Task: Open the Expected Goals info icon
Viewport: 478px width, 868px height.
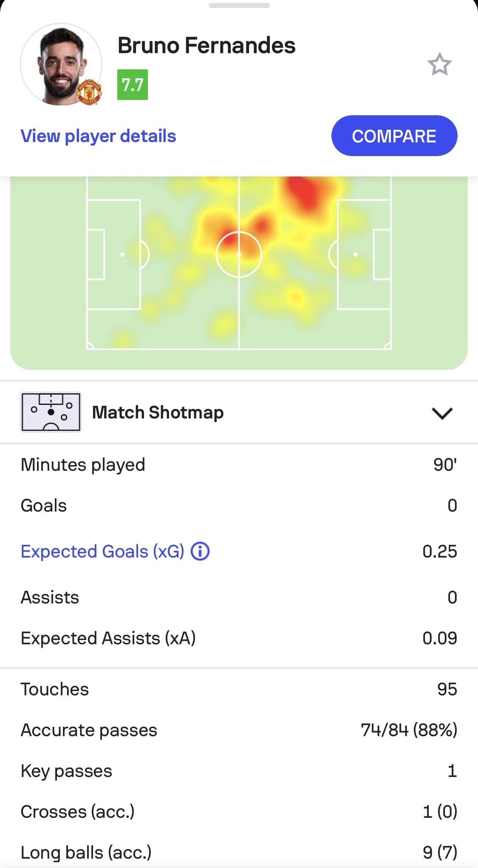Action: [x=200, y=551]
